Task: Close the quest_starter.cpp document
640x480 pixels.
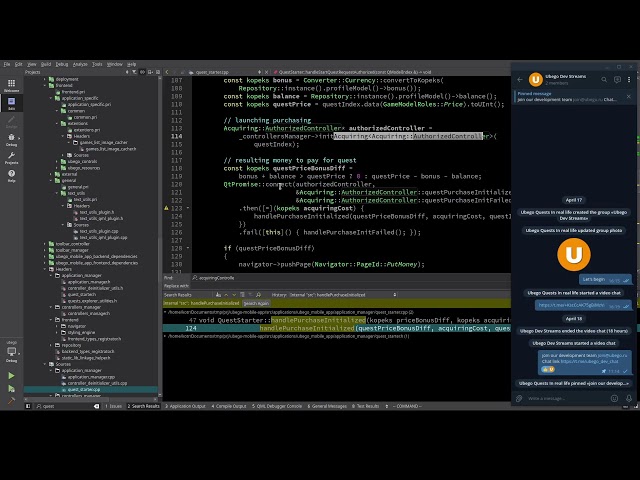Action: click(267, 72)
